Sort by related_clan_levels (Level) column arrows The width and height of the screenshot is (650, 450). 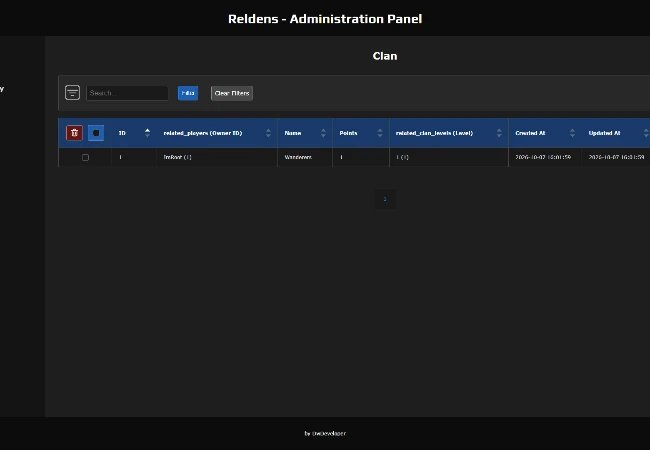[x=499, y=133]
